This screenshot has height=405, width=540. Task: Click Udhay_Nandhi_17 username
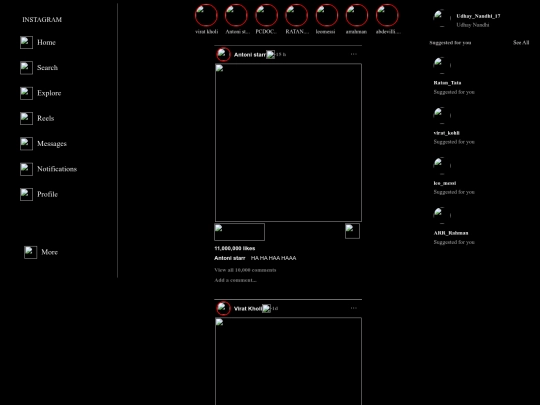pos(478,16)
